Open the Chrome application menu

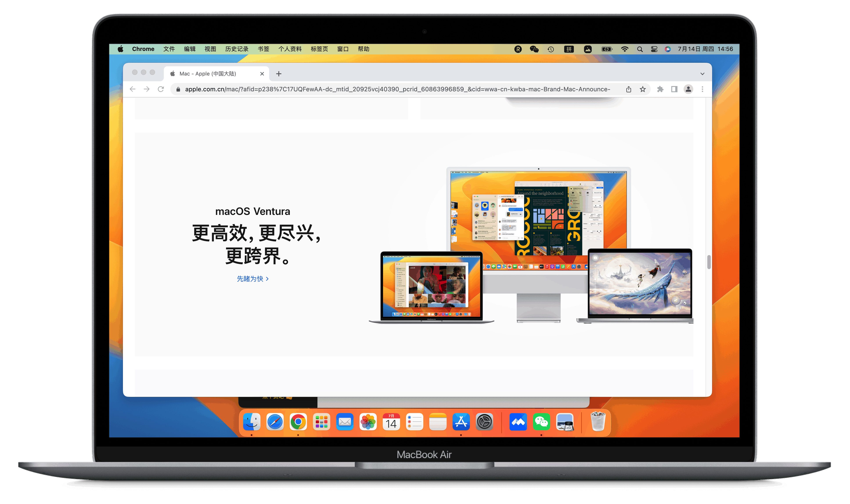tap(143, 49)
